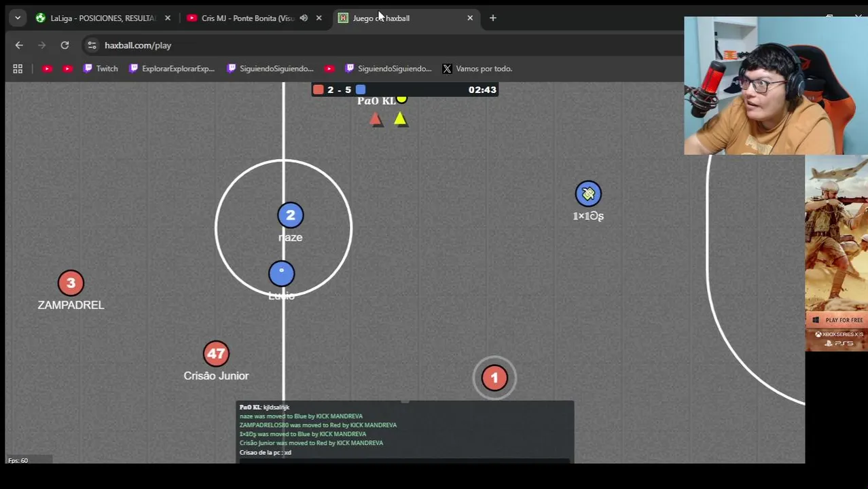Open the second SiguiendoSiguiendo... bookmark
Viewport: 868px width, 489px height.
(x=388, y=69)
